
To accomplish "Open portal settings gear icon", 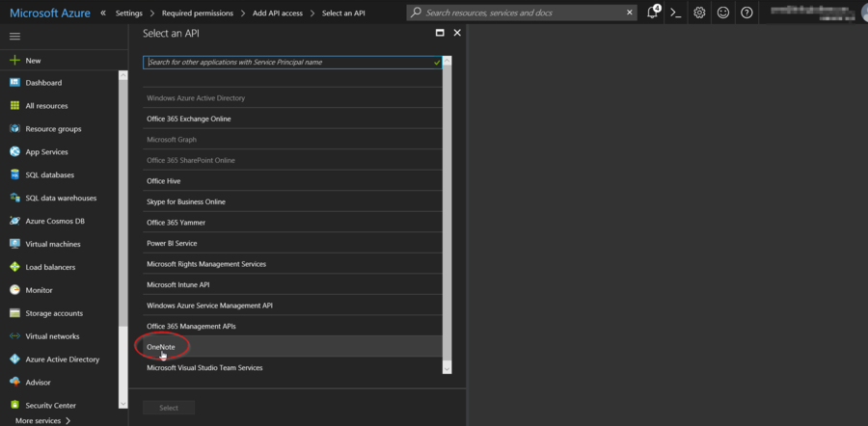I will tap(699, 13).
